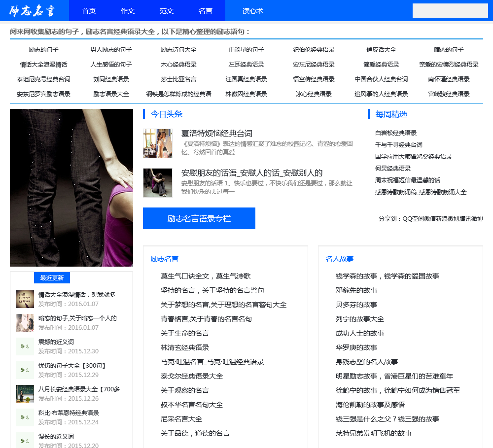
Task: Open 千与千寻经典台词 link
Action: click(398, 144)
